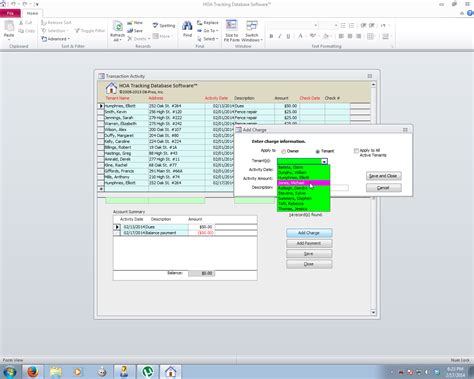Click New record in Records group
474x379 pixels.
tap(135, 23)
